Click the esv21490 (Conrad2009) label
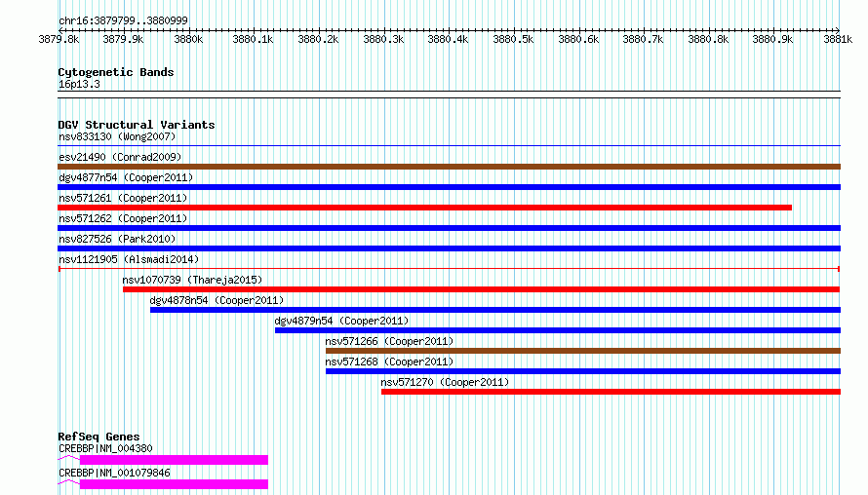 tap(120, 157)
